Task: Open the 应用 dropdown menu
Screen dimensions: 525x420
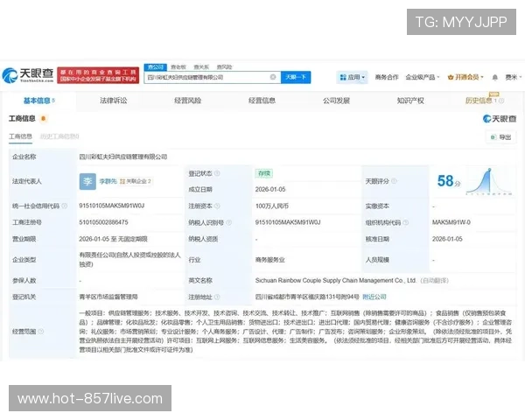Action: (x=352, y=77)
